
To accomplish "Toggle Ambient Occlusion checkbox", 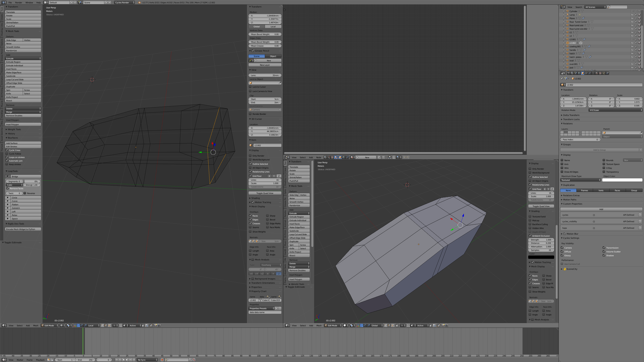I will [x=530, y=236].
